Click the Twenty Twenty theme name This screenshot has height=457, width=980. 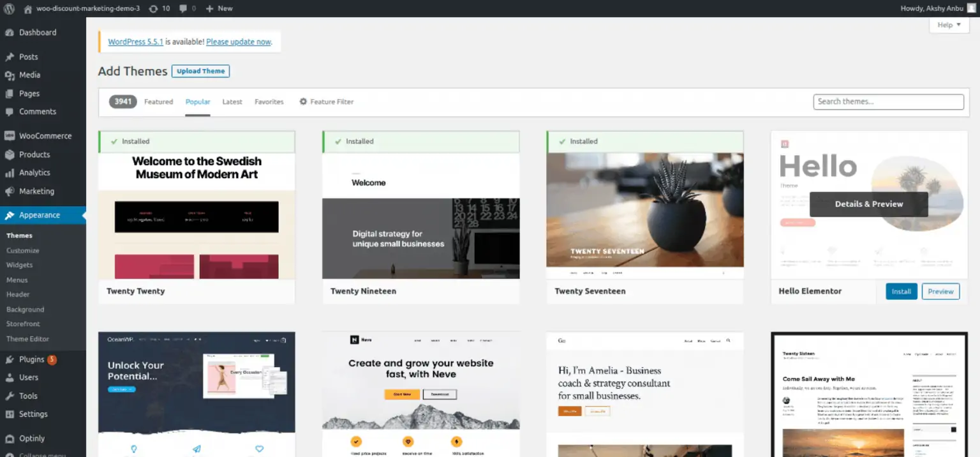pyautogui.click(x=136, y=291)
